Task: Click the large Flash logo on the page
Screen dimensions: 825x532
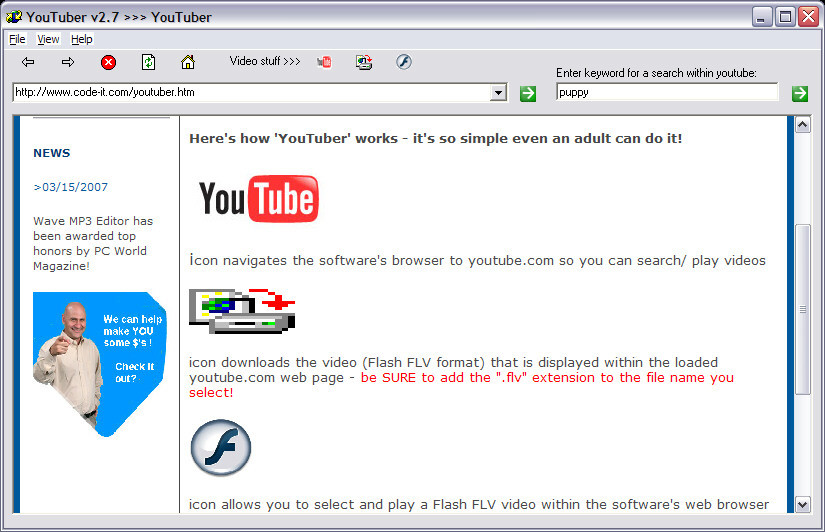Action: (220, 447)
